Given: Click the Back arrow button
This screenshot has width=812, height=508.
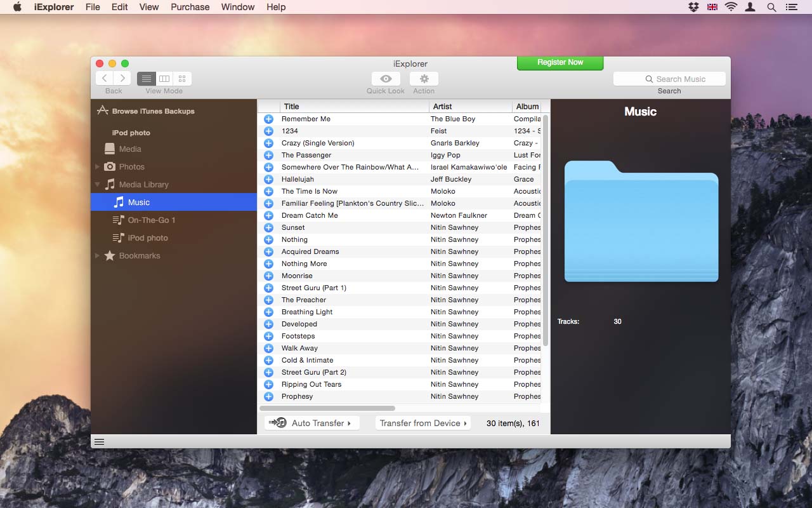Looking at the screenshot, I should pyautogui.click(x=105, y=79).
